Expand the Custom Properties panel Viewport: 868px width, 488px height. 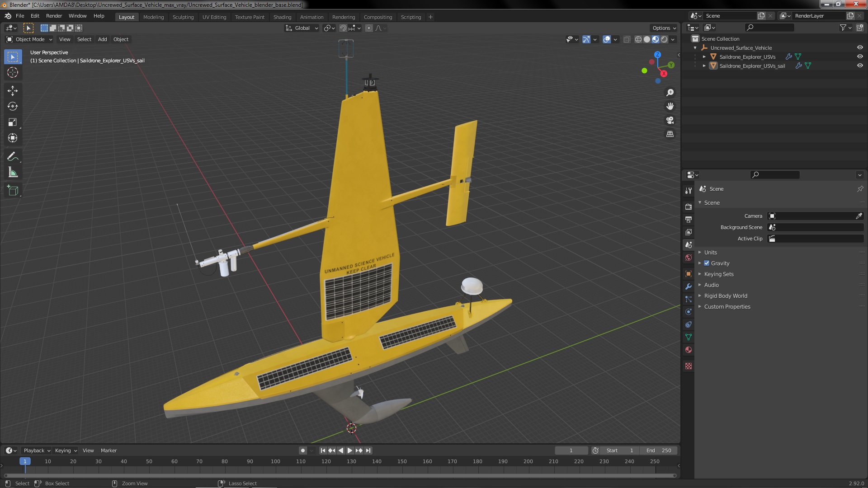[x=727, y=306]
